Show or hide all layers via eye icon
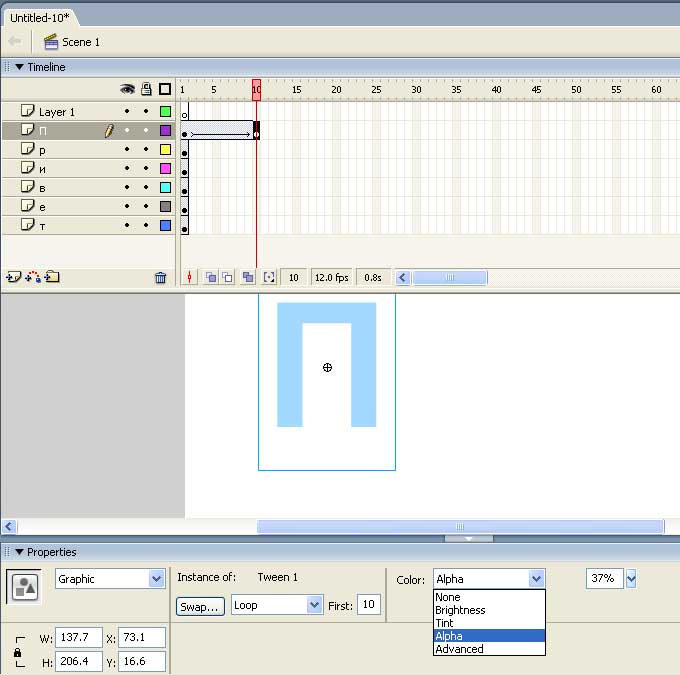The image size is (680, 675). click(x=127, y=89)
